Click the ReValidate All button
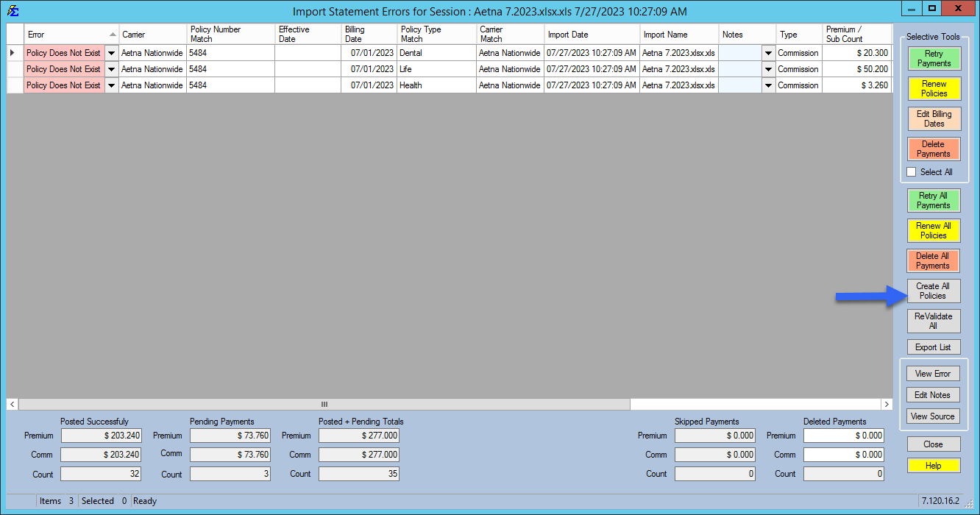 [x=934, y=320]
